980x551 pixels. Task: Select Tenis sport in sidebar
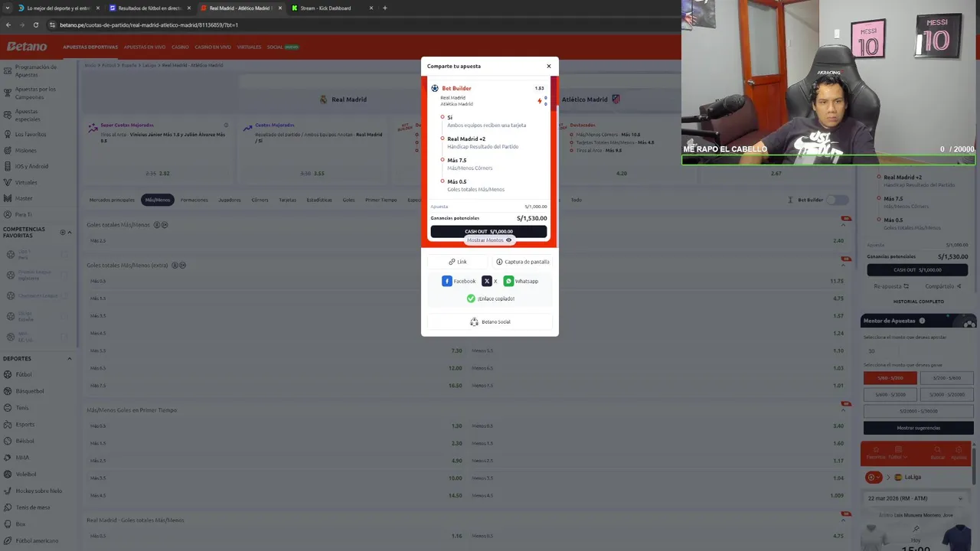22,408
